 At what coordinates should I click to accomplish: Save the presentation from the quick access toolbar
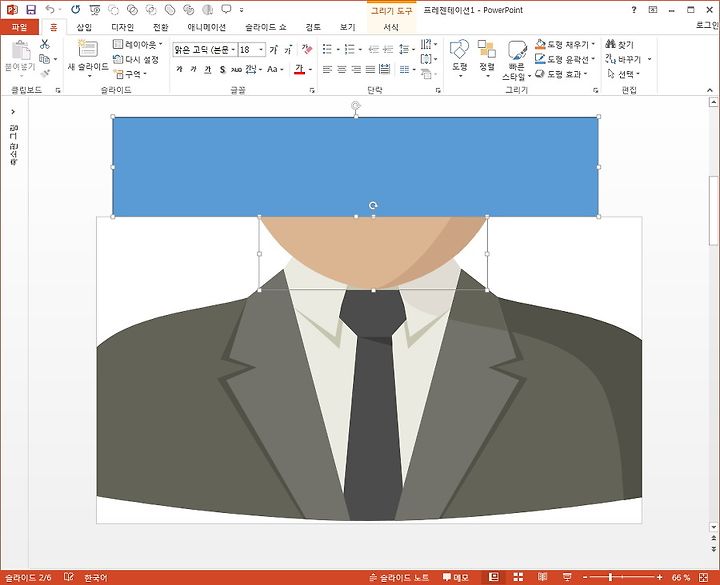point(31,10)
